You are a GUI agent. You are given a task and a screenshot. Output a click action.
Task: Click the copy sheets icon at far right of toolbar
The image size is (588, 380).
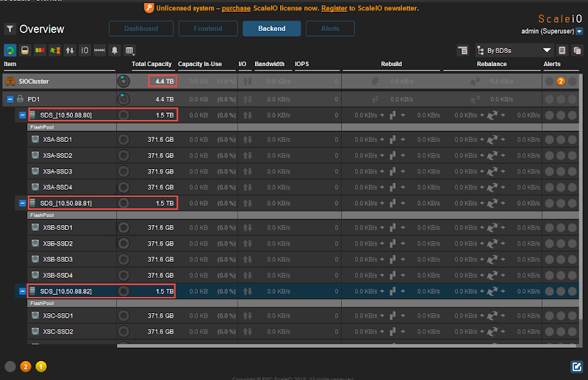click(577, 50)
